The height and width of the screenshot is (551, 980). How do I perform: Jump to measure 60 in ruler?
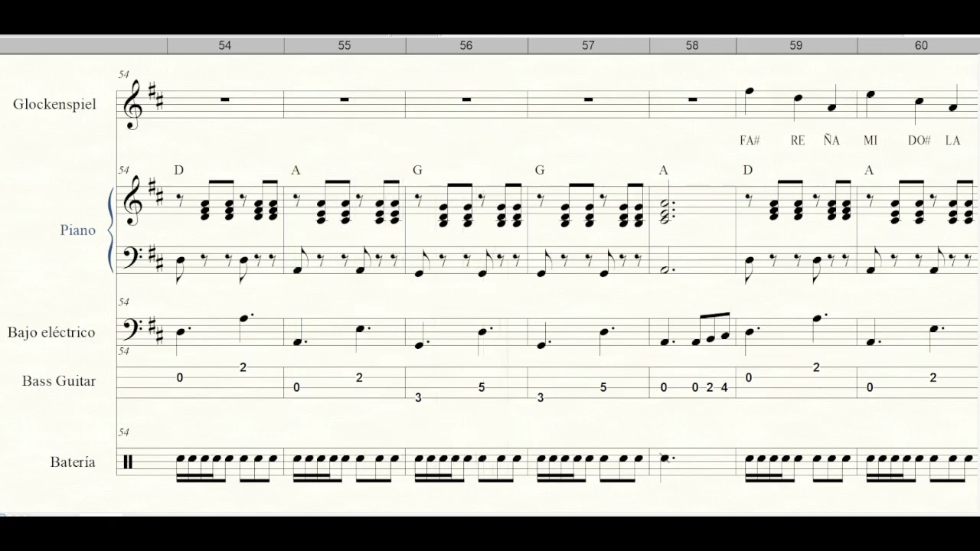click(921, 45)
